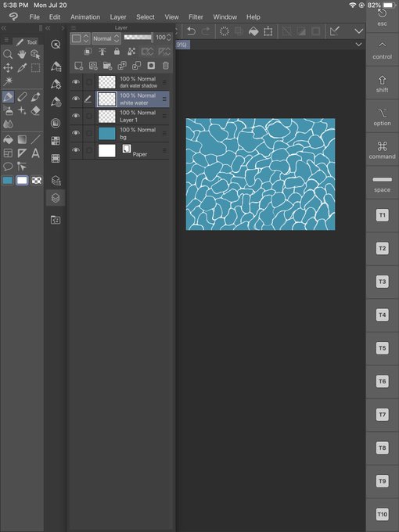The image size is (399, 532).
Task: Select the Eraser tool
Action: (36, 111)
